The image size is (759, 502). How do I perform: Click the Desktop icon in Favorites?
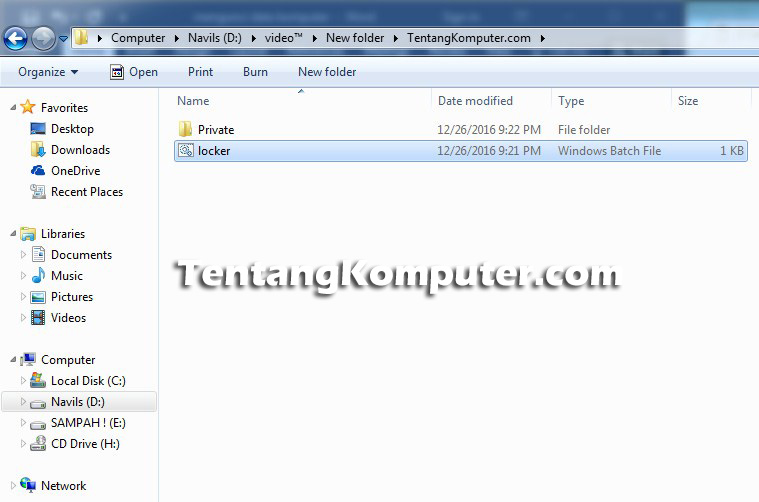click(x=38, y=128)
